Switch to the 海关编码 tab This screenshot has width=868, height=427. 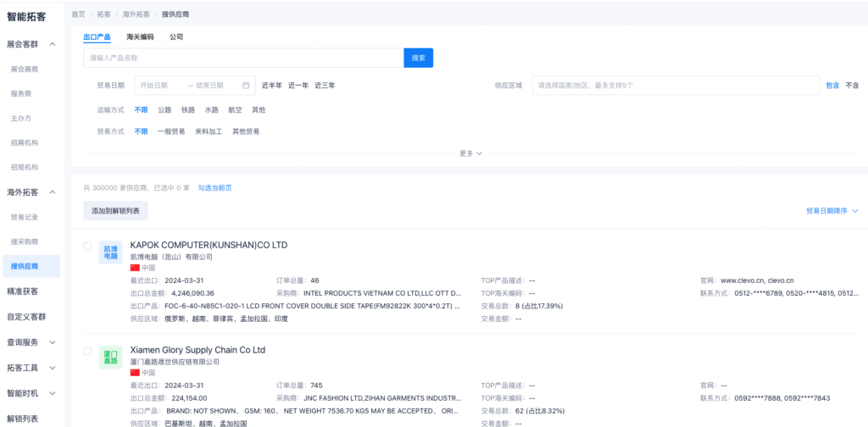click(x=140, y=37)
